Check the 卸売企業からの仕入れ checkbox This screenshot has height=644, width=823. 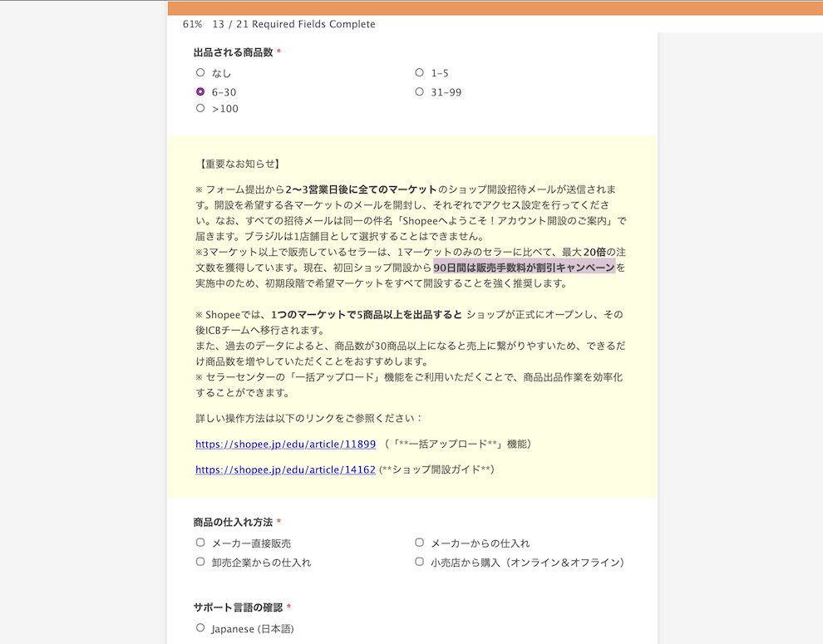(200, 563)
